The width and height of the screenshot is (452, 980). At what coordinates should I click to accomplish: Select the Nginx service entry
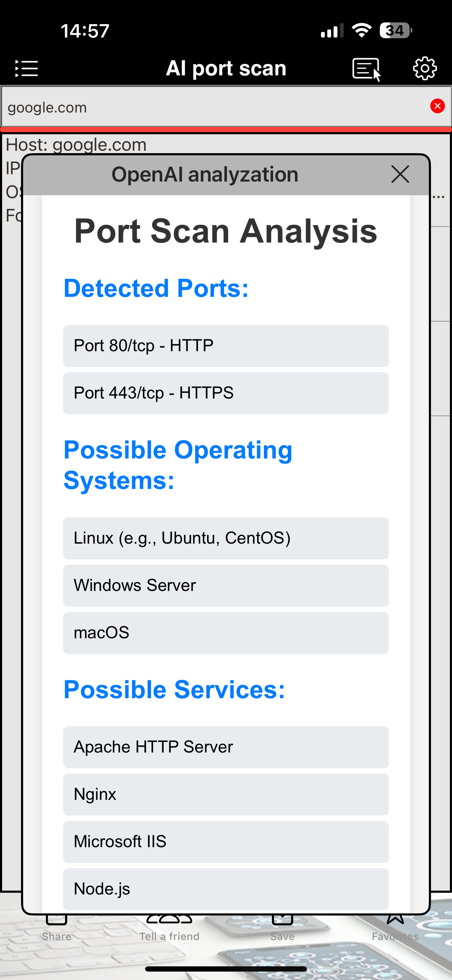tap(226, 794)
